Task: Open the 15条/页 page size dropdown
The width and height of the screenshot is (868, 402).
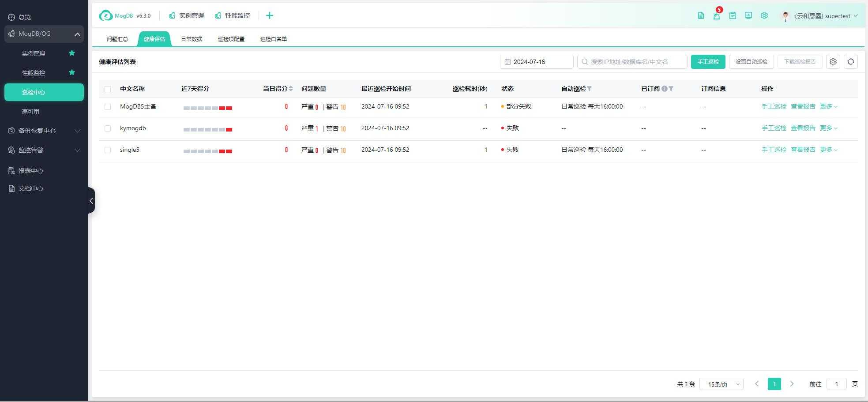Action: (721, 384)
